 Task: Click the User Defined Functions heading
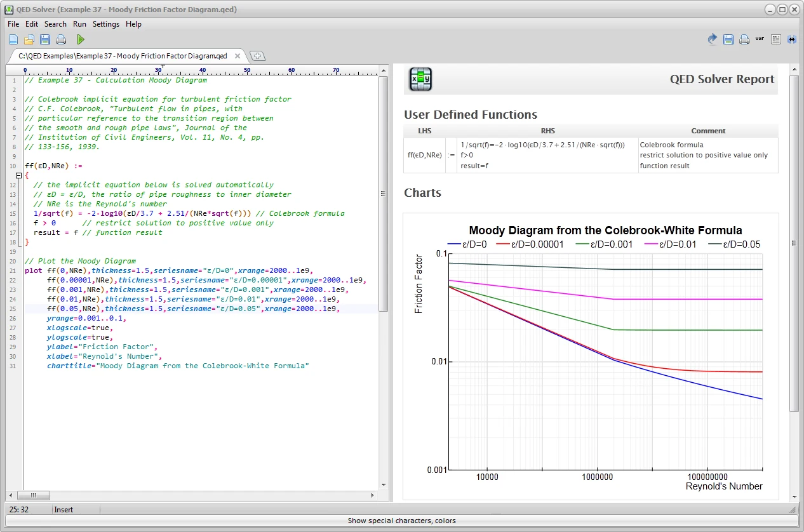(471, 115)
